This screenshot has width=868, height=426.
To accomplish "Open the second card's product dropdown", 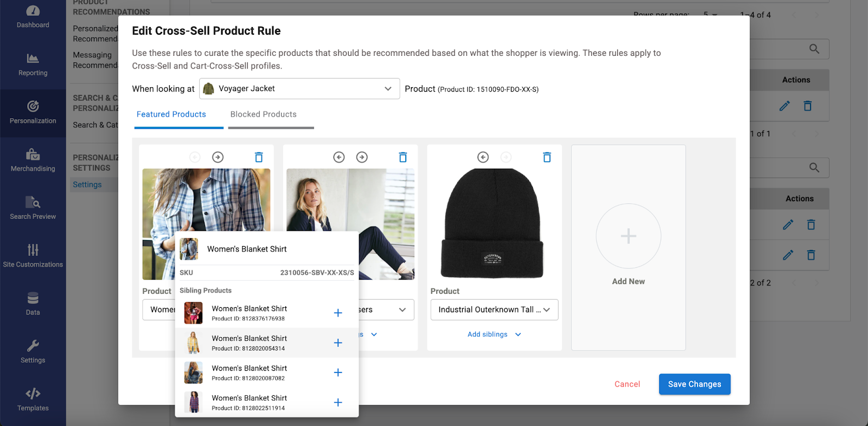I will pos(386,309).
